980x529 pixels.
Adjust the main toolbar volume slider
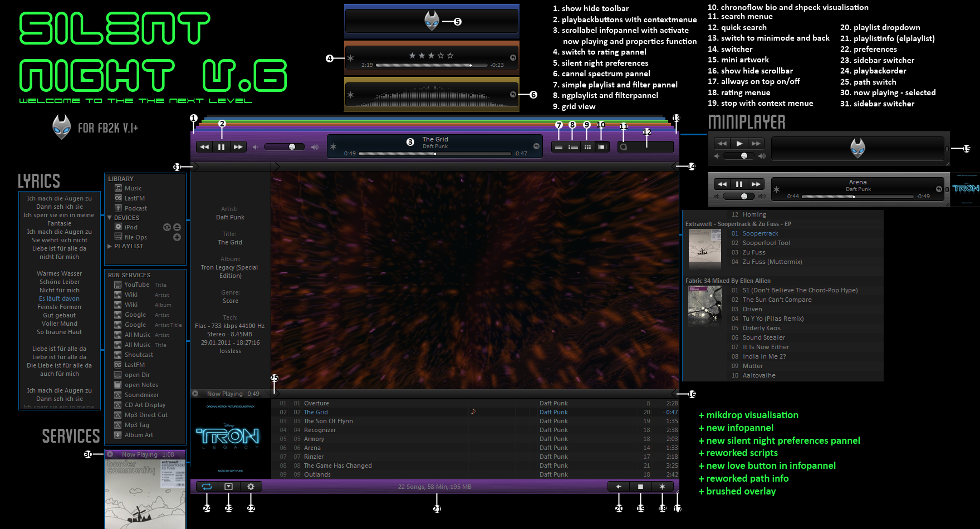pos(285,147)
